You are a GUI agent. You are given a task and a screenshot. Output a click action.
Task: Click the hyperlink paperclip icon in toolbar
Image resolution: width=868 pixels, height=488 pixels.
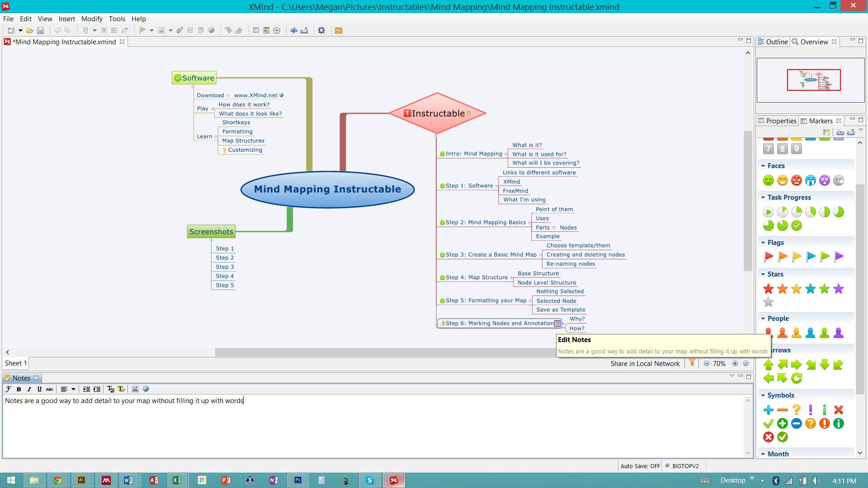click(x=179, y=30)
